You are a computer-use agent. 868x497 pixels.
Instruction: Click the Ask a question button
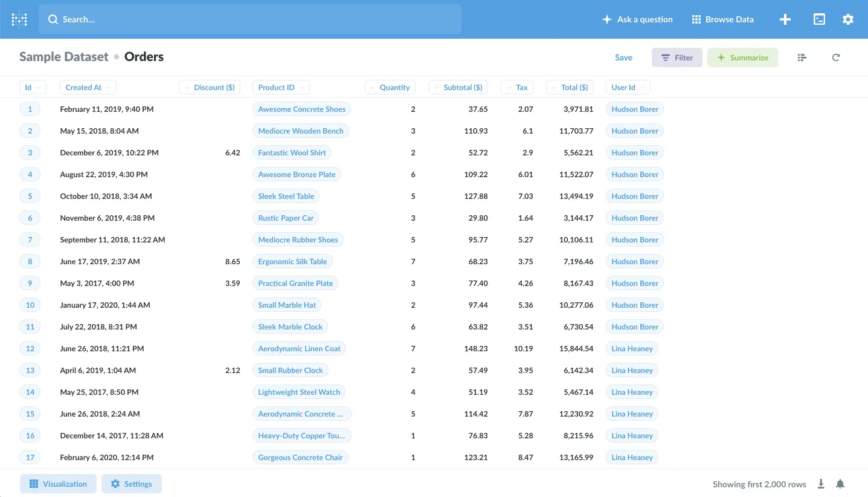tap(637, 19)
